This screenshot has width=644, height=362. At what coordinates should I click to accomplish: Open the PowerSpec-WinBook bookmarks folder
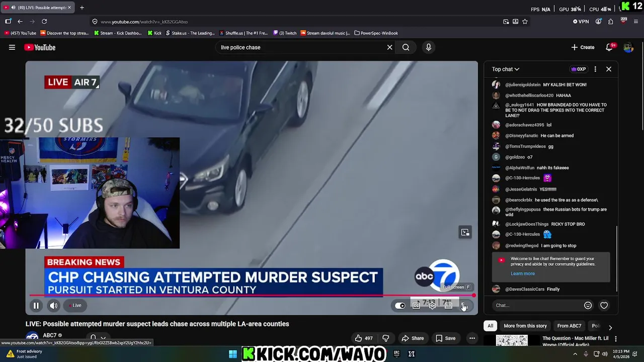point(376,33)
